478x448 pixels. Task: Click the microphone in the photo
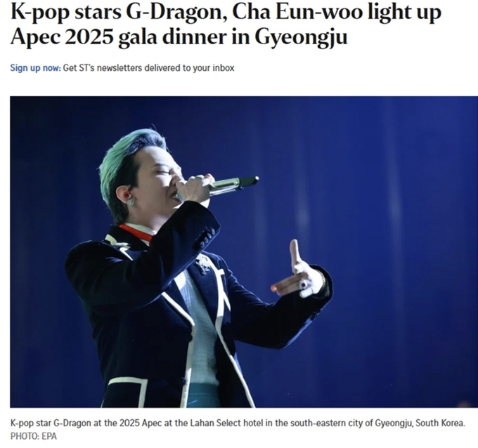232,185
